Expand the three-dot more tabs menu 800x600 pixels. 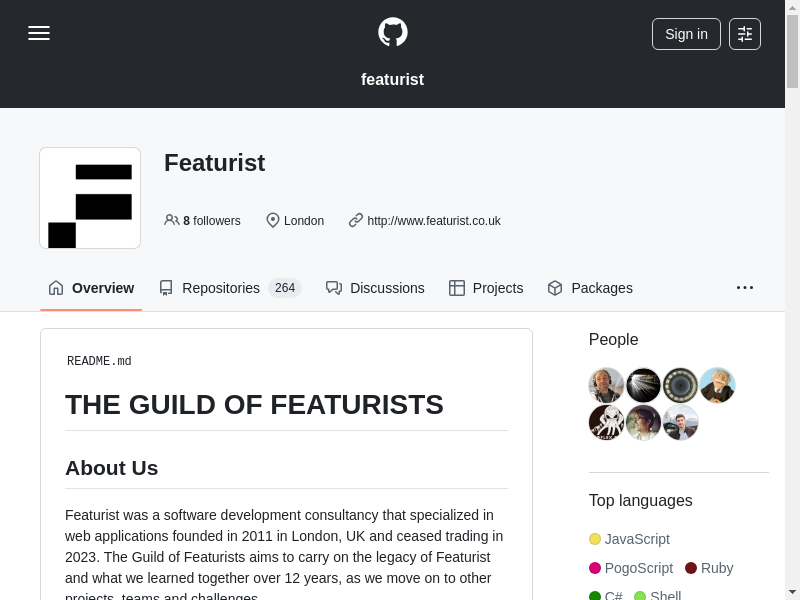click(745, 288)
